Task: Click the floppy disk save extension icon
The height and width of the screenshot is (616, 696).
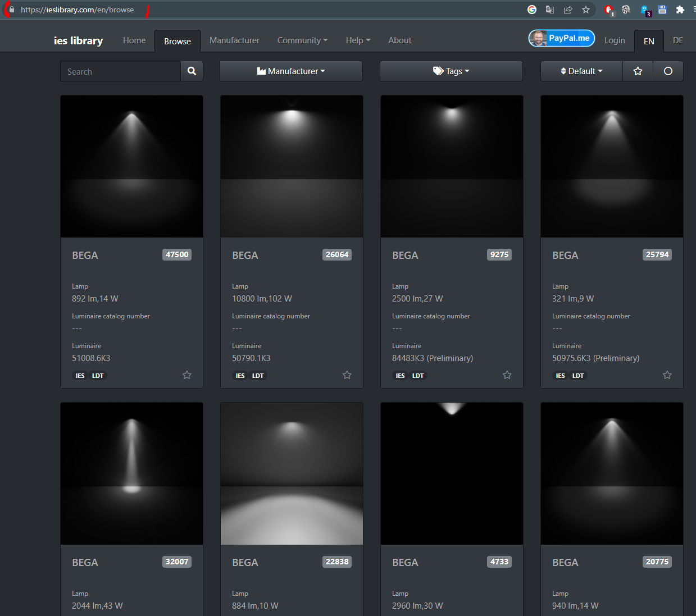Action: pyautogui.click(x=662, y=10)
